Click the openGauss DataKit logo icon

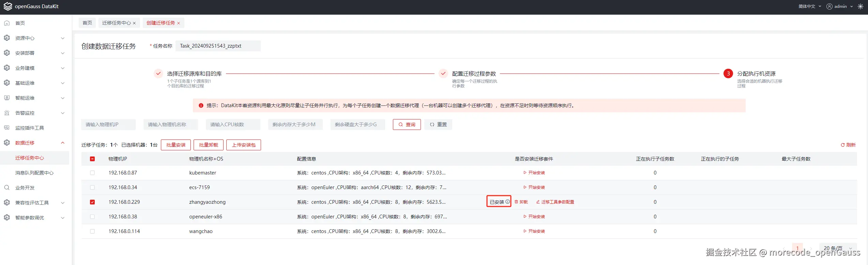(x=7, y=6)
